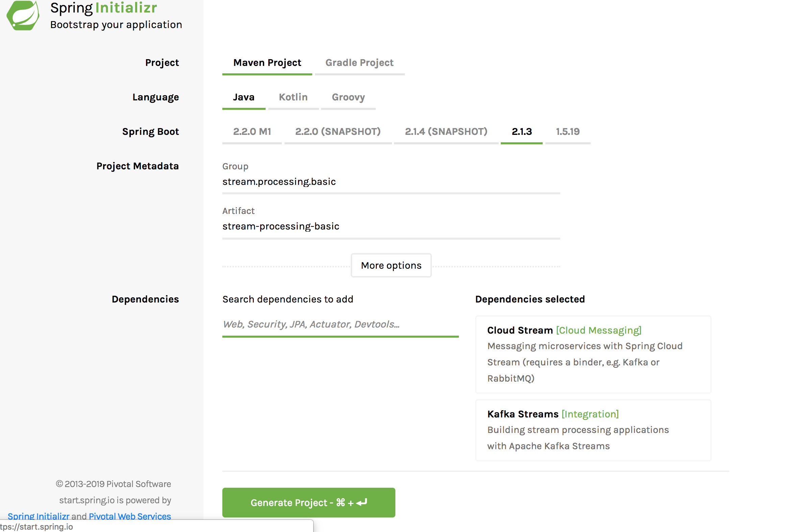Expand More options section
This screenshot has height=532, width=788.
[391, 265]
